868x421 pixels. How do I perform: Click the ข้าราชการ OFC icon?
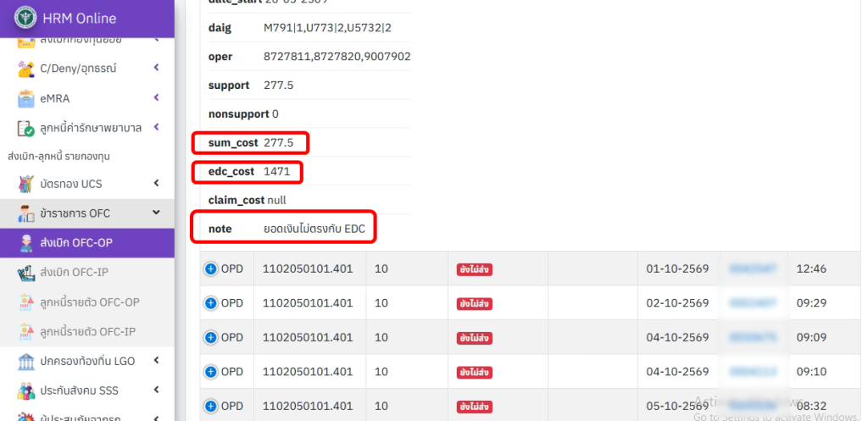[26, 213]
